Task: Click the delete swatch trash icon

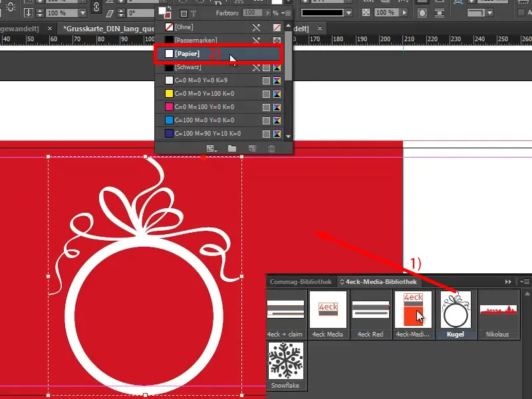Action: click(271, 148)
